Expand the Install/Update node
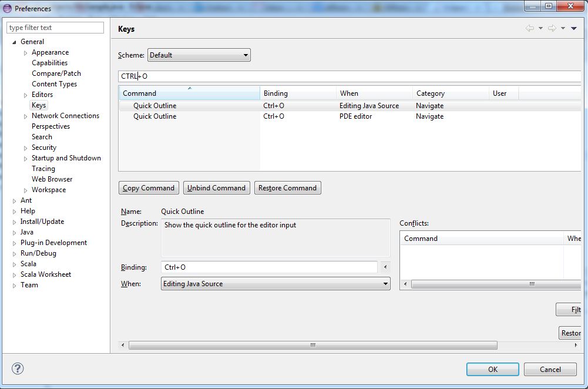The image size is (588, 389). [x=14, y=222]
